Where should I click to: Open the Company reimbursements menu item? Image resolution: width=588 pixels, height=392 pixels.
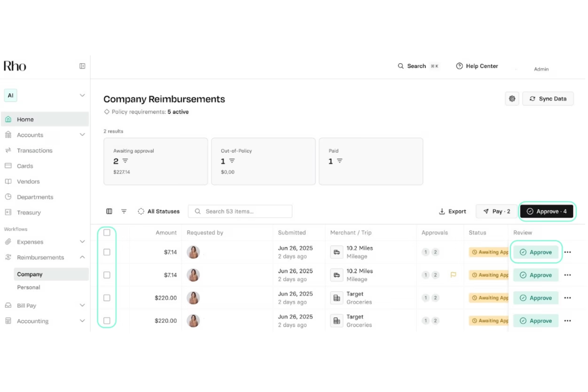click(30, 274)
